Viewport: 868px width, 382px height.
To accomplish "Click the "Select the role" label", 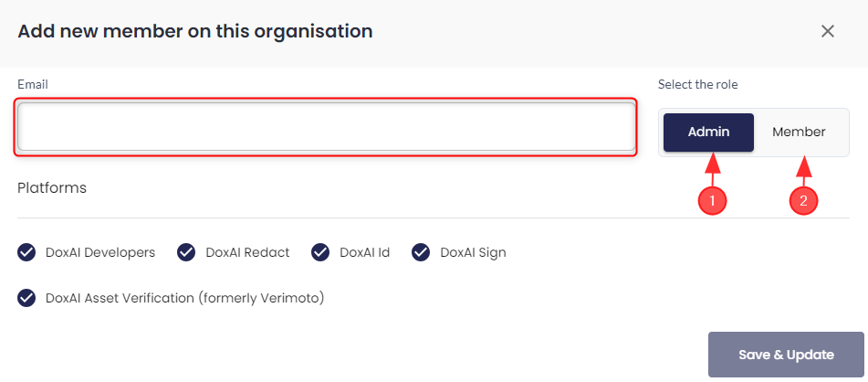I will click(697, 84).
